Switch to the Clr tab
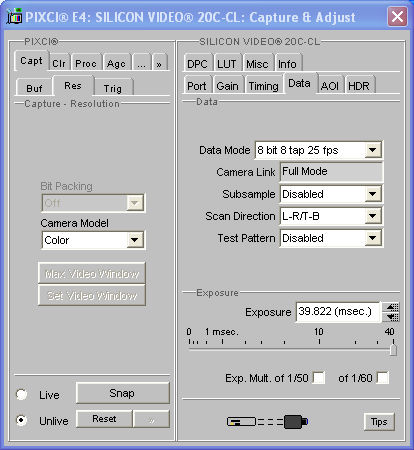Image resolution: width=414 pixels, height=450 pixels. pos(59,63)
